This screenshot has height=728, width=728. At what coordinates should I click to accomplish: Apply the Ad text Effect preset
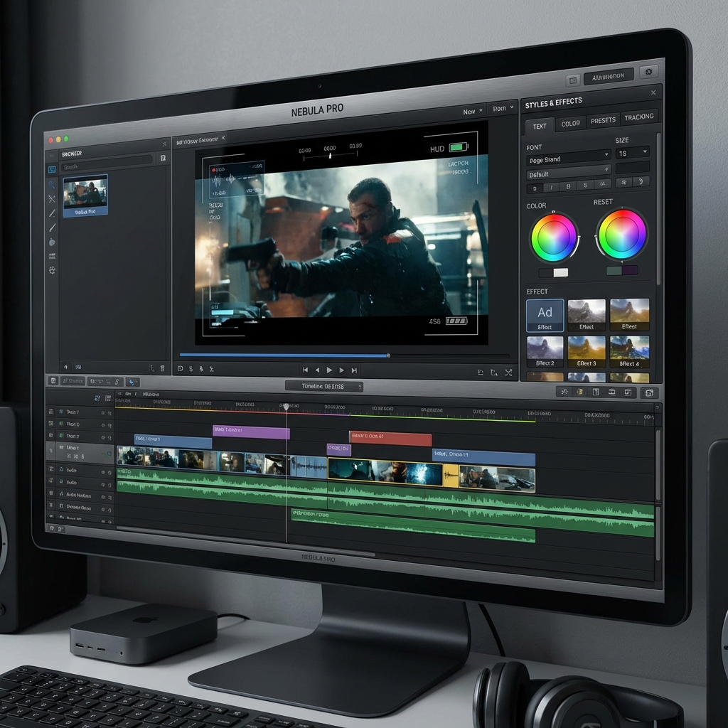(545, 315)
